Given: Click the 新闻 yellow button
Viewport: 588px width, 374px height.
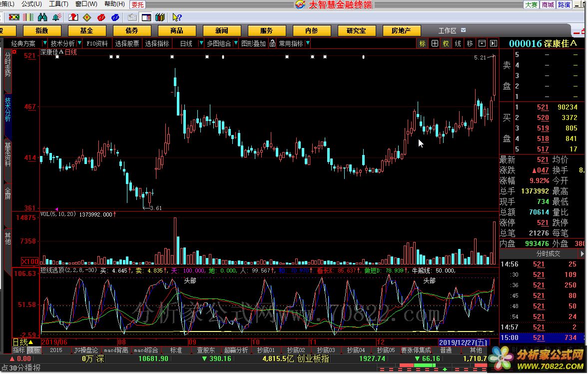Looking at the screenshot, I should pos(222,31).
